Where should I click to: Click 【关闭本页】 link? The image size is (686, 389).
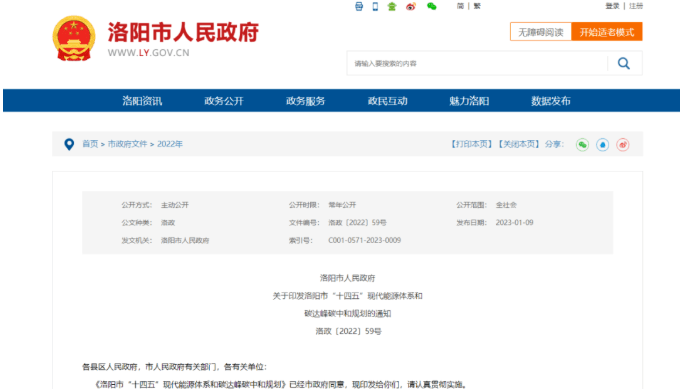tap(519, 144)
